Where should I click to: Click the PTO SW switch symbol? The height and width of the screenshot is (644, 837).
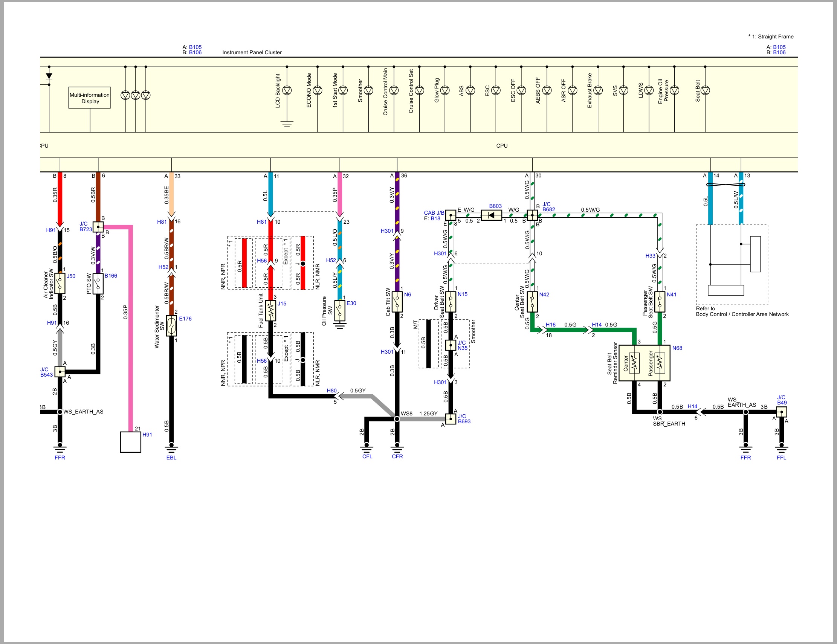point(98,284)
